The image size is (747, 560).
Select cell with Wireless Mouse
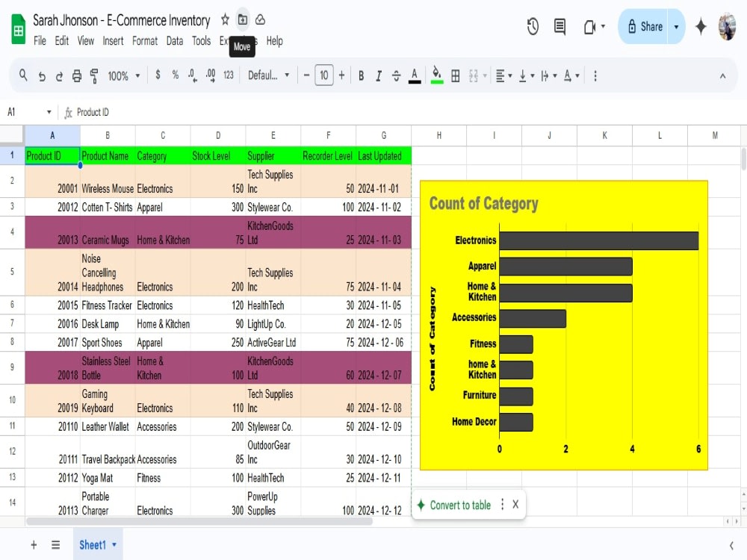click(x=108, y=181)
